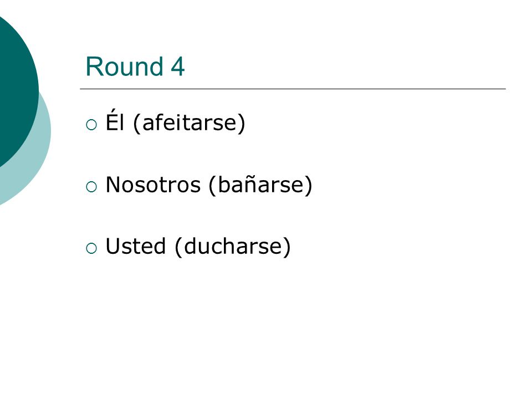Select the verb (afeitarse)
Image resolution: width=532 pixels, height=399 pixels.
[x=189, y=123]
